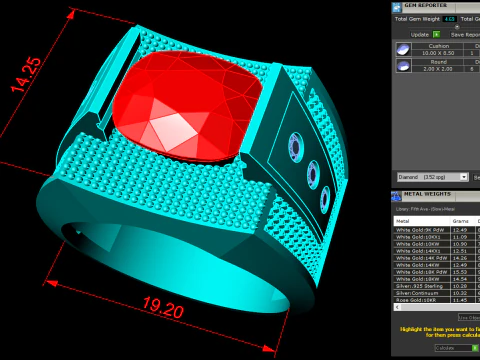Select the 'Silver:Continuum' row
This screenshot has height=360, width=480.
pyautogui.click(x=437, y=293)
